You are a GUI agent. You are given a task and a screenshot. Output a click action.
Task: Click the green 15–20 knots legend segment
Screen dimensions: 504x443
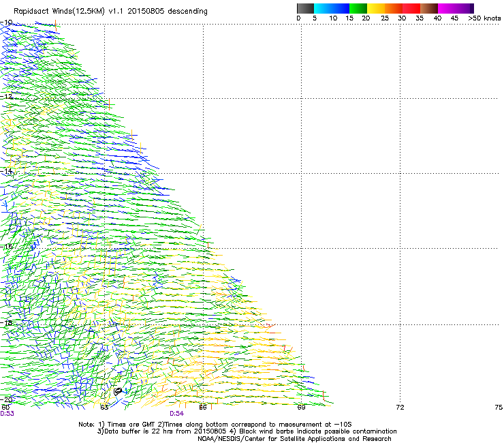point(358,8)
